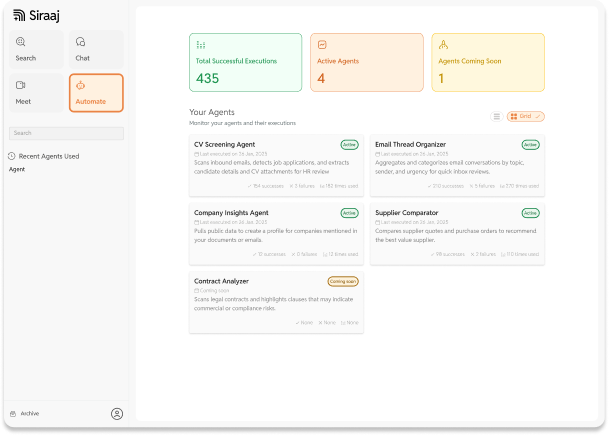Viewport: 609px width, 436px height.
Task: Open the recent item named Agent
Action: [17, 169]
